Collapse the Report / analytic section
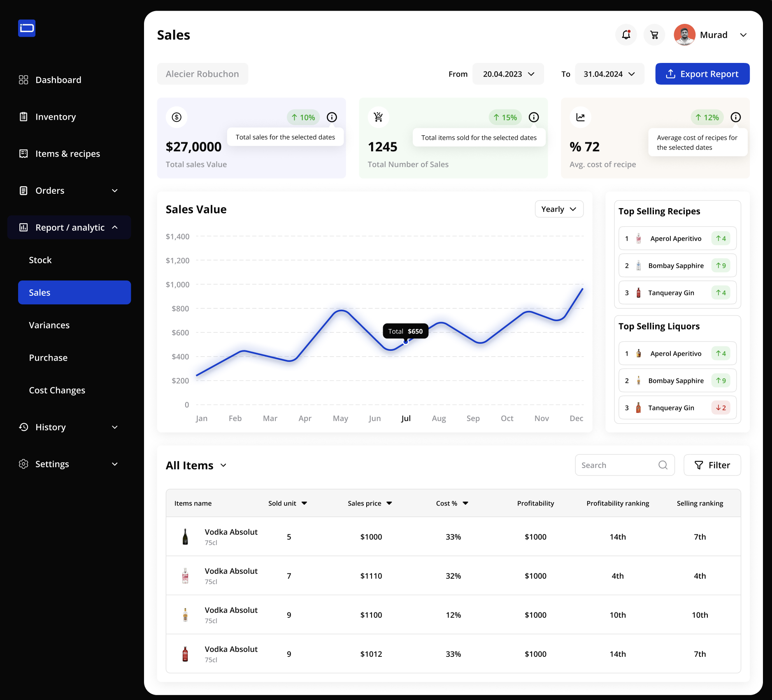 click(114, 227)
